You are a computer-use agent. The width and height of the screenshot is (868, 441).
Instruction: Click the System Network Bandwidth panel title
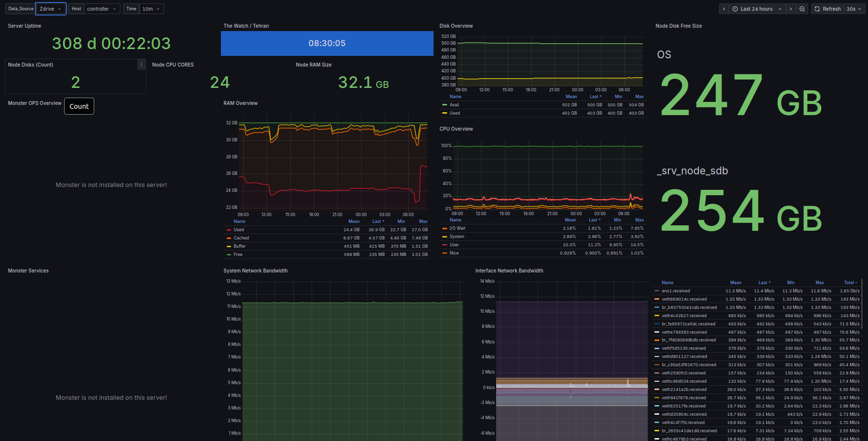pos(255,271)
